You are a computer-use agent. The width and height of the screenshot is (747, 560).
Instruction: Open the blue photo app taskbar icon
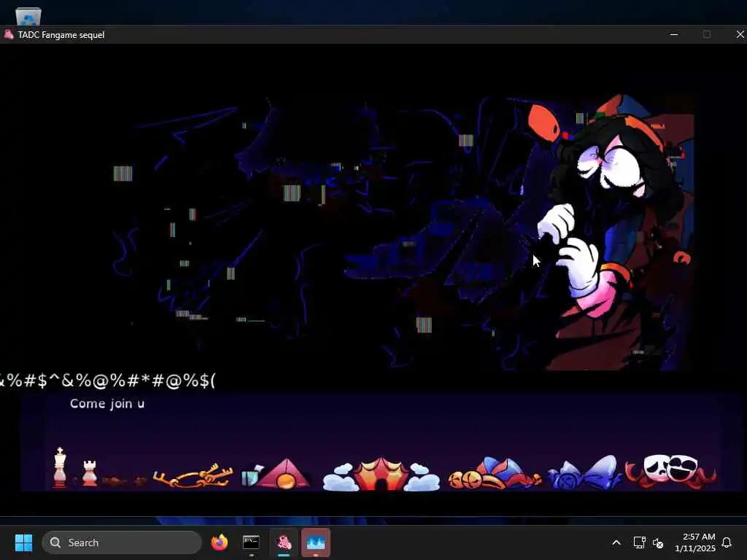(315, 542)
